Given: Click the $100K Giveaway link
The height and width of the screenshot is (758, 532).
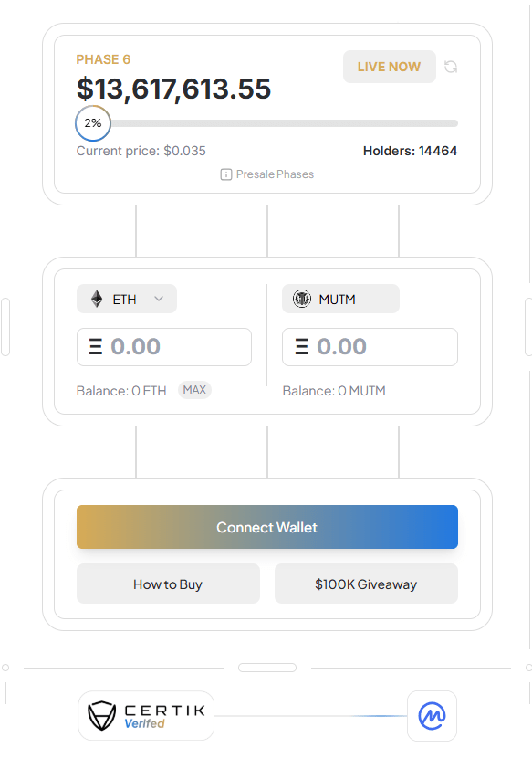Looking at the screenshot, I should click(366, 584).
